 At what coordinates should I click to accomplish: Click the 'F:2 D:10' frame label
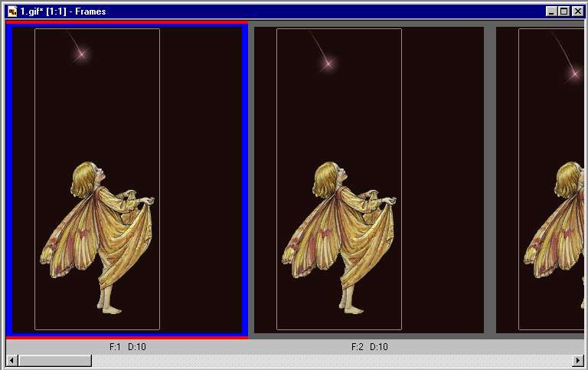[x=369, y=347]
